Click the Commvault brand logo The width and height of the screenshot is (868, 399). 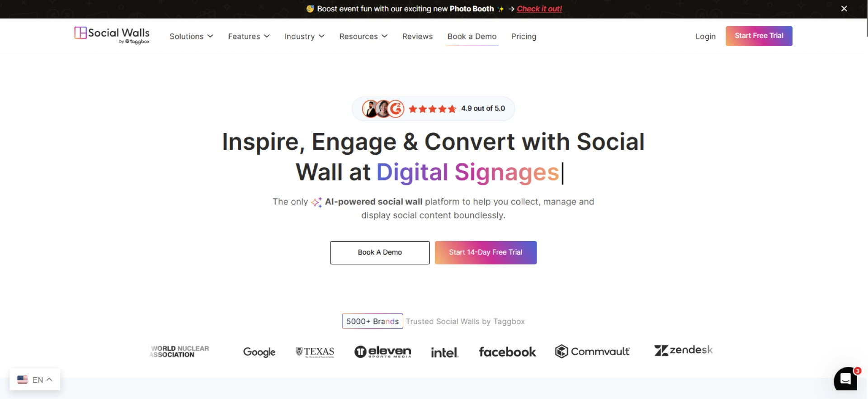click(592, 351)
